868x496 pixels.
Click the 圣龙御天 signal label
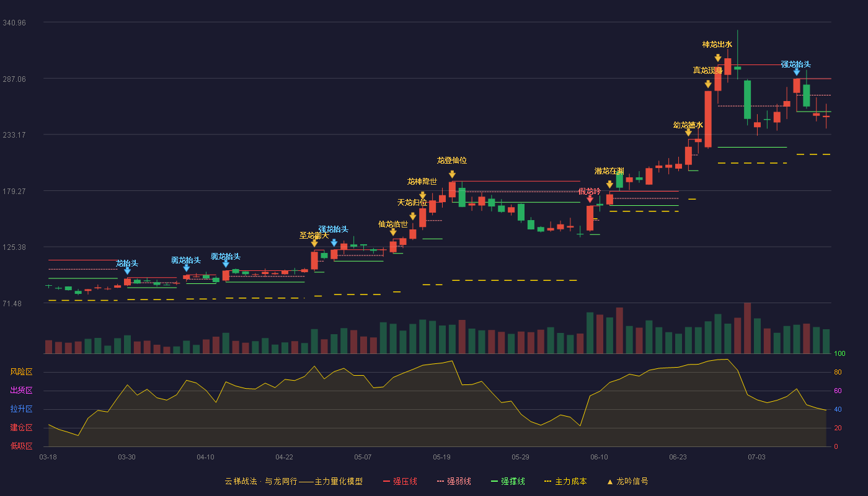coord(314,236)
